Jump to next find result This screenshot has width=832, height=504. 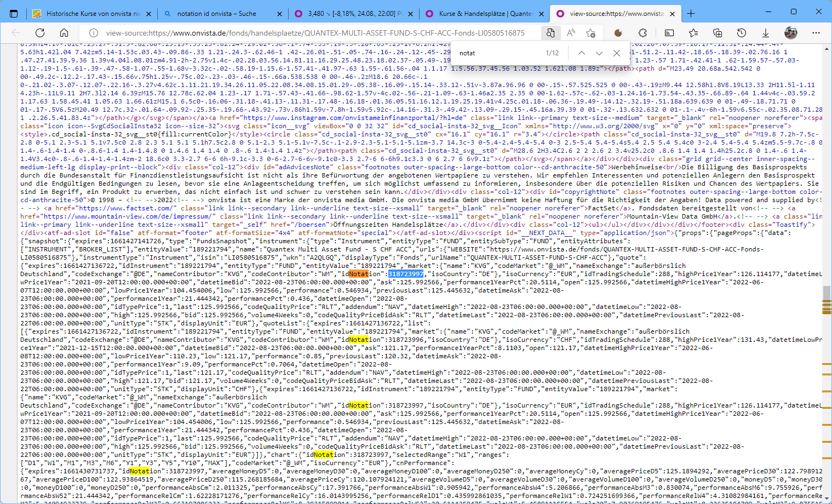pos(599,53)
